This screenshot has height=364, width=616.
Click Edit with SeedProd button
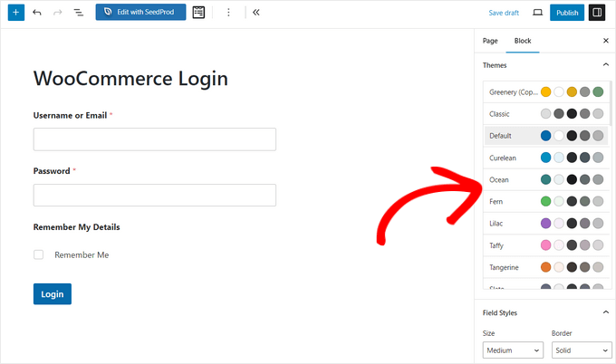140,12
